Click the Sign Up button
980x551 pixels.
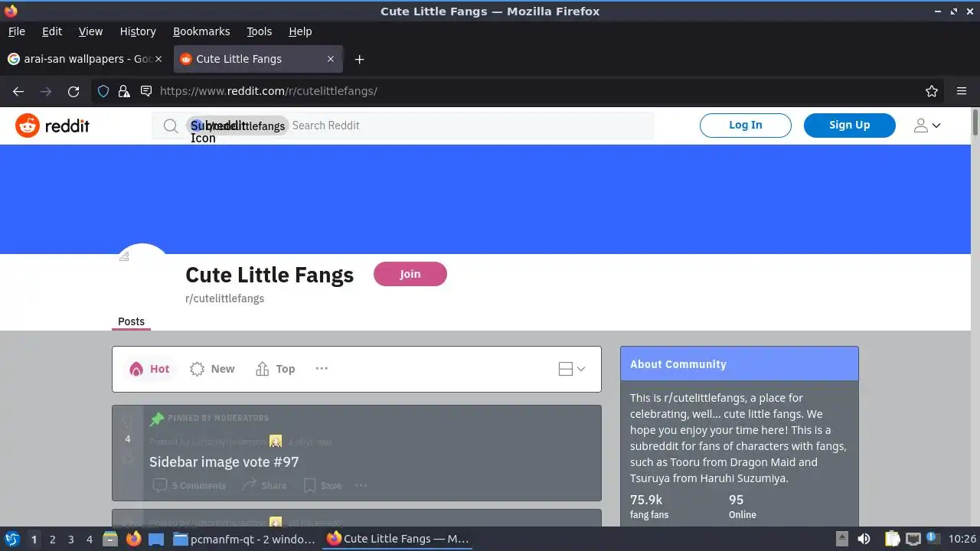pos(850,126)
